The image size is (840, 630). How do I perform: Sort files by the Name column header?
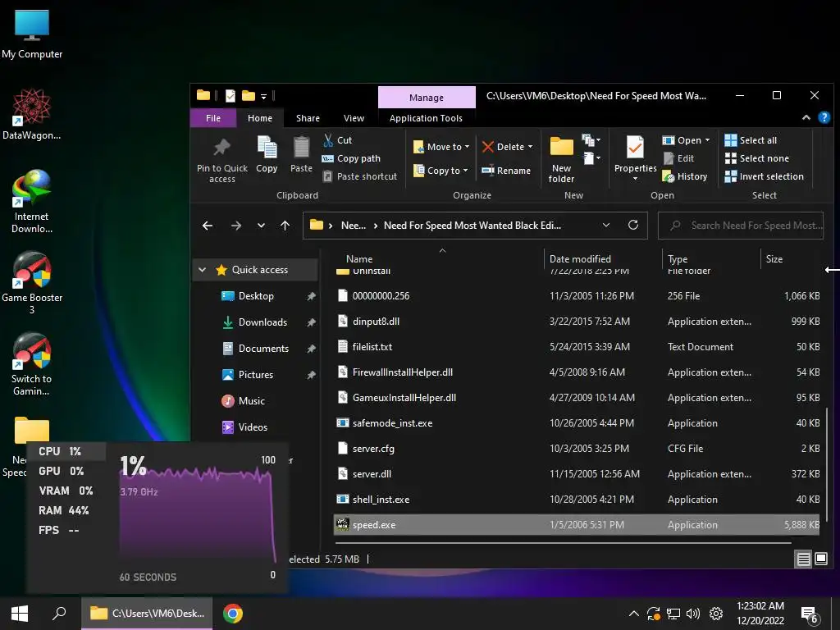359,258
